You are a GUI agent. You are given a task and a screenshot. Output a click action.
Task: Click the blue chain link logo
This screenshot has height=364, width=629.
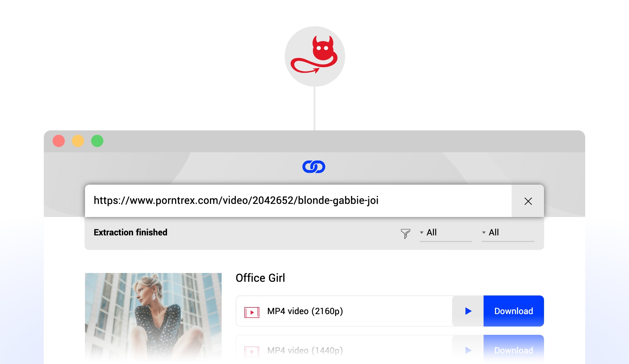pos(314,167)
